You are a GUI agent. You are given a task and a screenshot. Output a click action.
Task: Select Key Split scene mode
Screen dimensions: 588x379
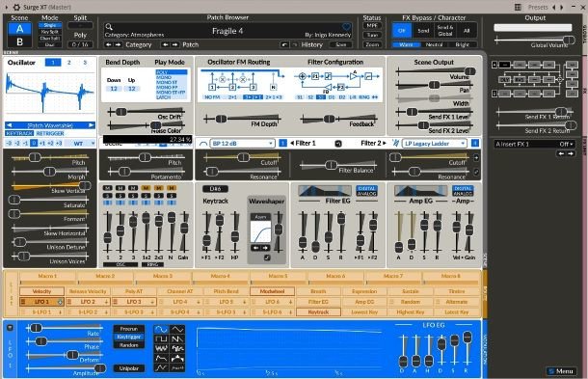(x=50, y=32)
